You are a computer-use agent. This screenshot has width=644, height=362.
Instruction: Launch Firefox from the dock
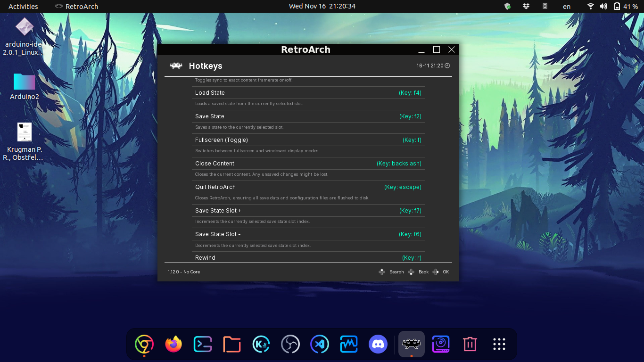coord(173,344)
